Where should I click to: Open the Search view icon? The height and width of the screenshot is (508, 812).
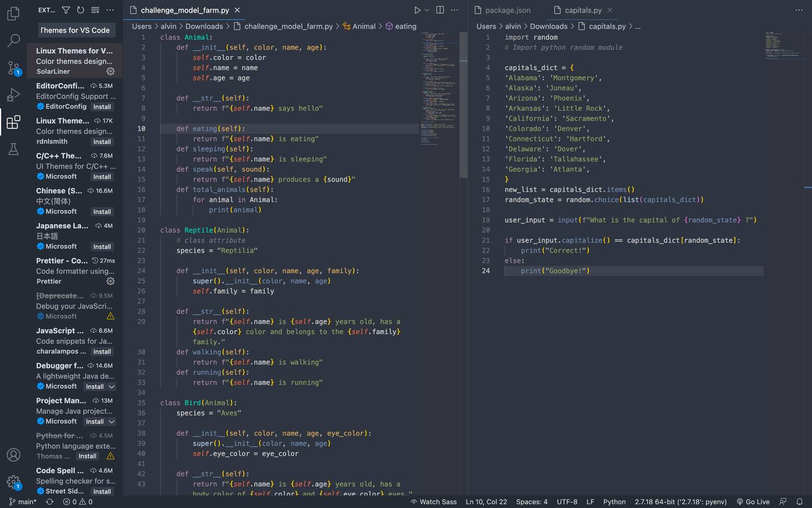(14, 40)
